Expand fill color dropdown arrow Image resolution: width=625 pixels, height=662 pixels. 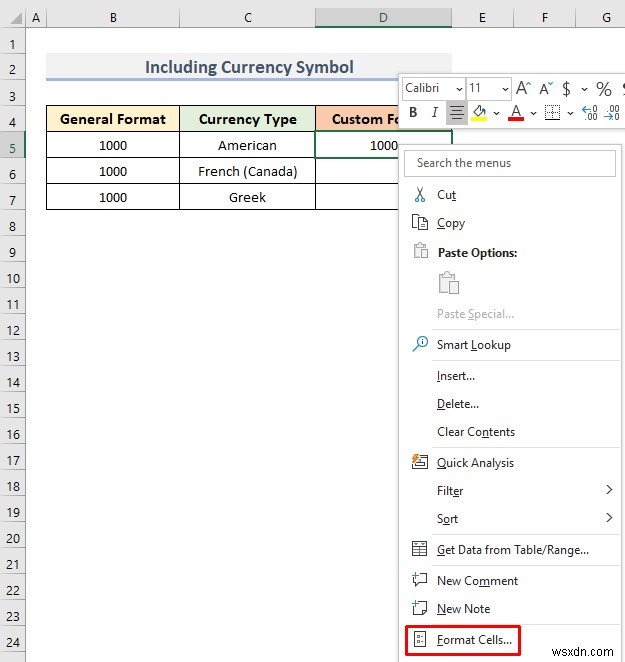tap(496, 113)
